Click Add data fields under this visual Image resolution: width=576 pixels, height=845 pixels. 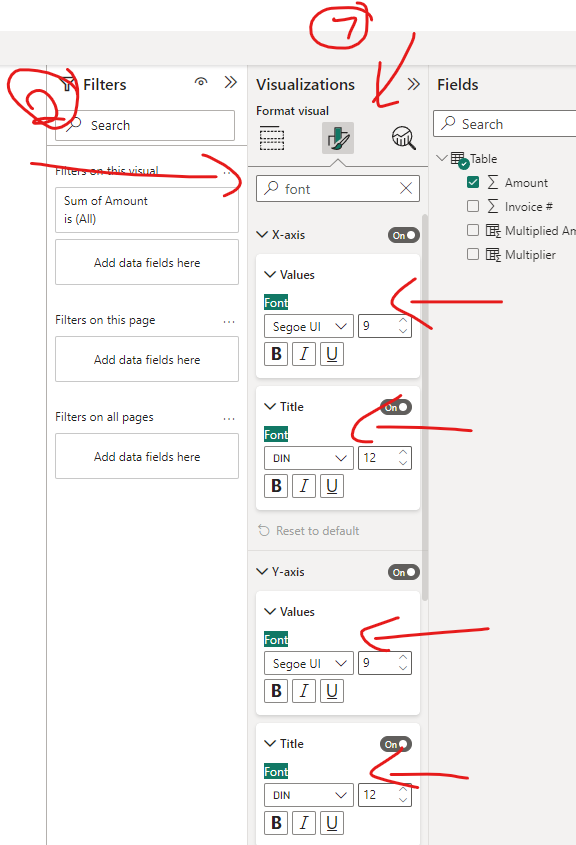[147, 262]
